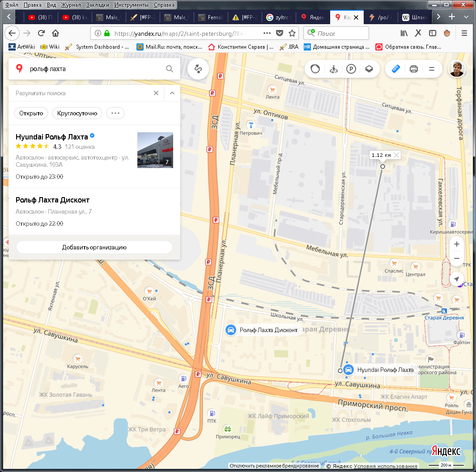Select the Петрович store marker

[251, 125]
